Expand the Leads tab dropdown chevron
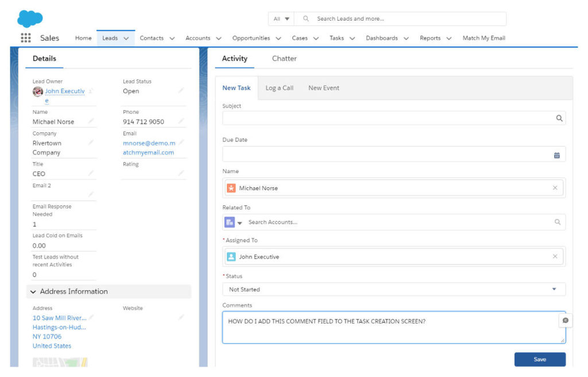Image resolution: width=588 pixels, height=377 pixels. pyautogui.click(x=126, y=39)
